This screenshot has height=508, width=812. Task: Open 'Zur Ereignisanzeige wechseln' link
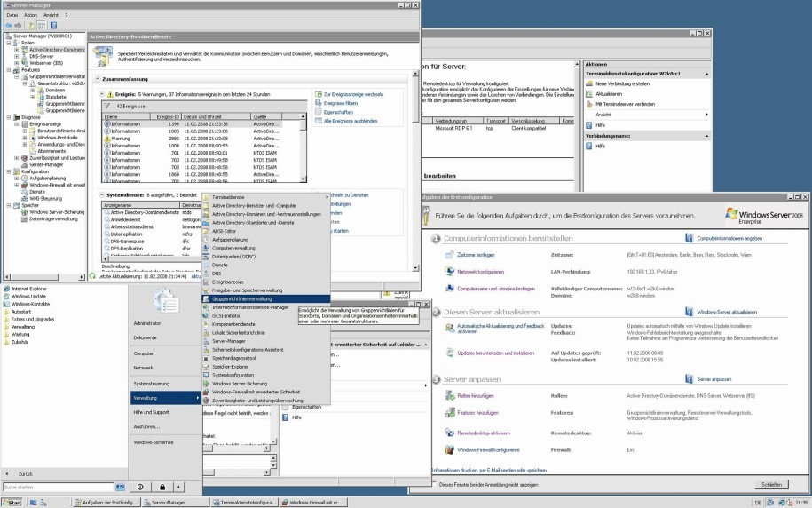[353, 93]
